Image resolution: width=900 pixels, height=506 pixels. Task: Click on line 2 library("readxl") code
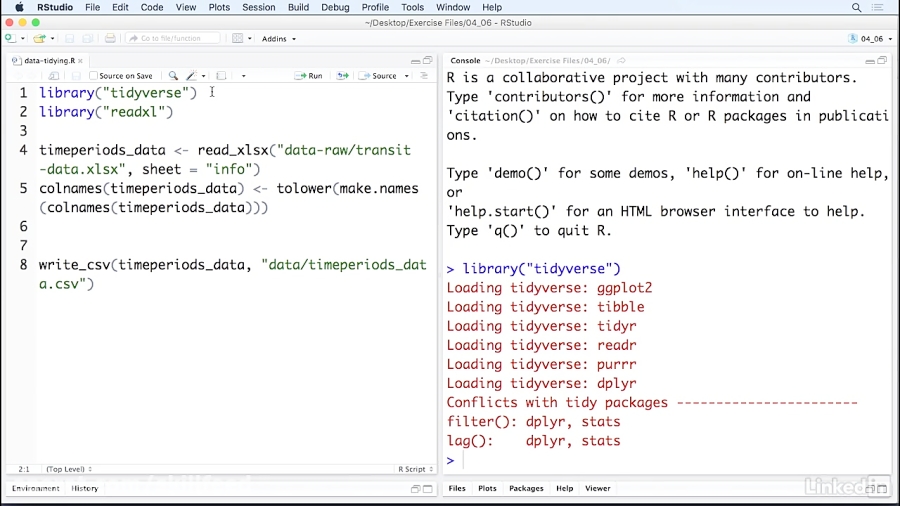click(x=106, y=112)
